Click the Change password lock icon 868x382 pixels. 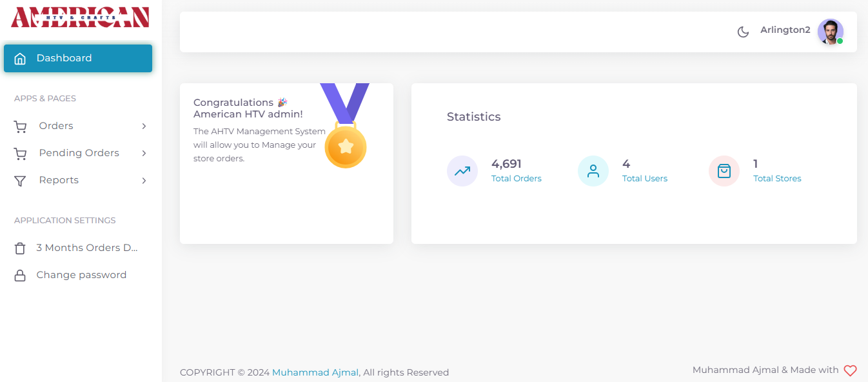20,276
